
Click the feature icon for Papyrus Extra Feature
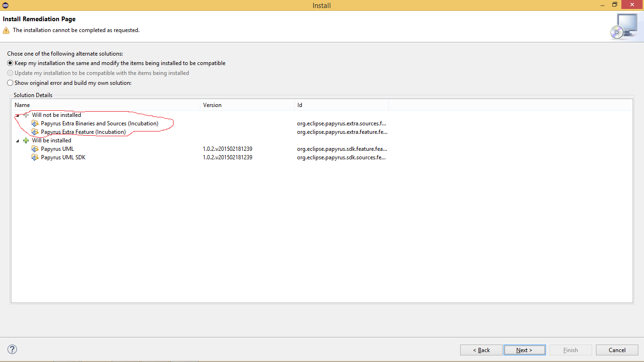(35, 132)
